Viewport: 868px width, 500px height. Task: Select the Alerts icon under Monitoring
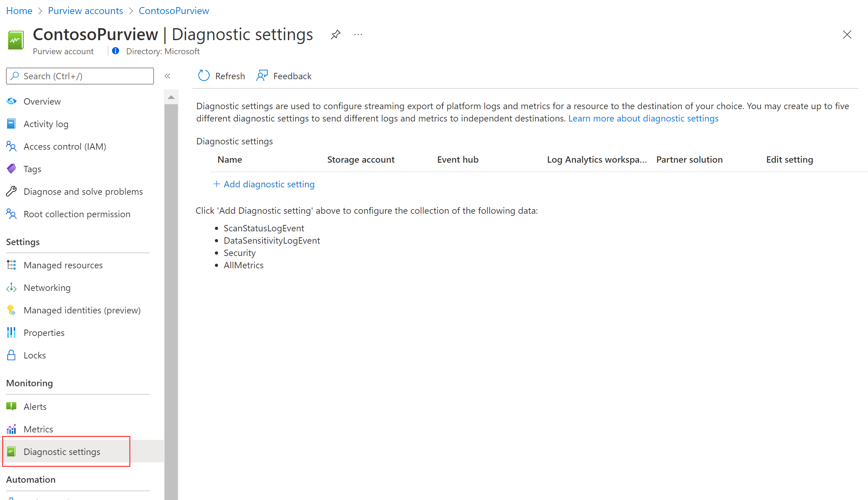pos(11,406)
